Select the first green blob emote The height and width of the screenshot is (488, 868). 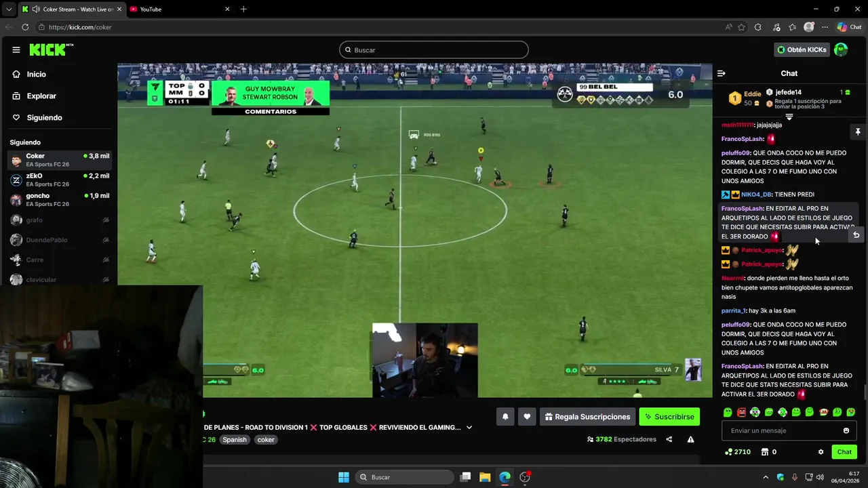728,412
